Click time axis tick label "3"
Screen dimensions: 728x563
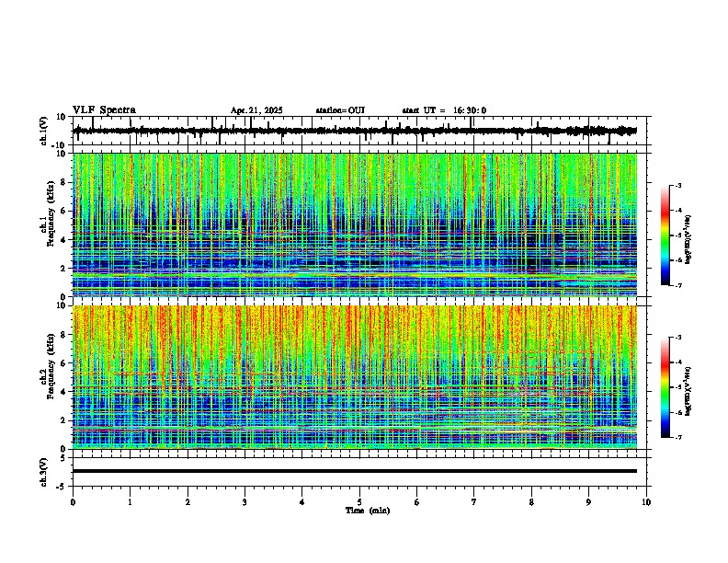245,502
